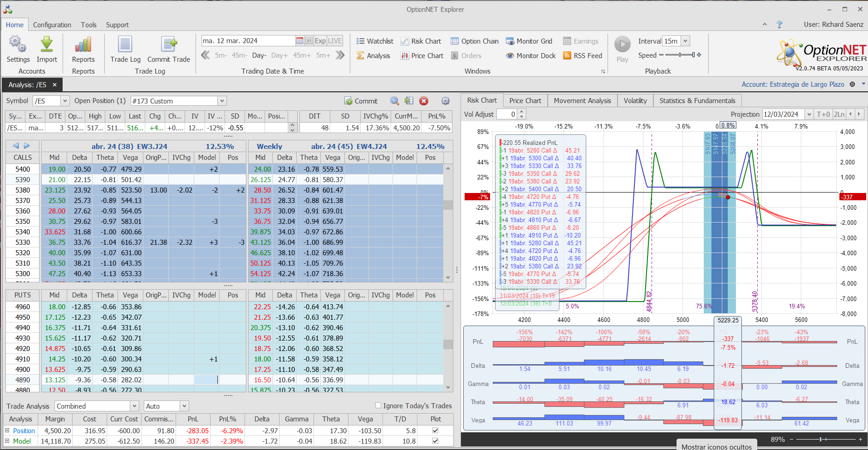This screenshot has width=868, height=450.
Task: Uncheck the Plot checkbox for Position row
Action: click(436, 430)
